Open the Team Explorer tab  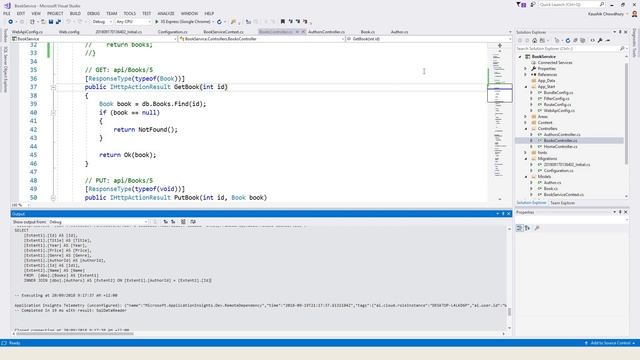click(x=562, y=203)
